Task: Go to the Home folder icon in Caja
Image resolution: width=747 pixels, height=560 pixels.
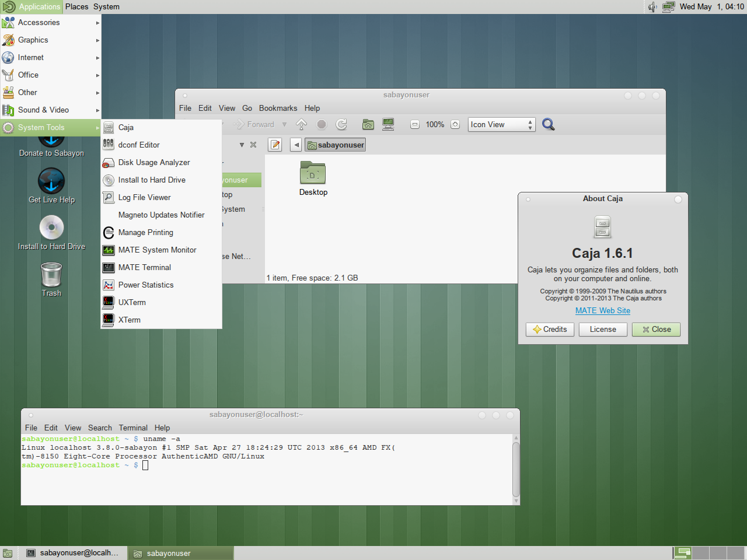Action: pos(368,124)
